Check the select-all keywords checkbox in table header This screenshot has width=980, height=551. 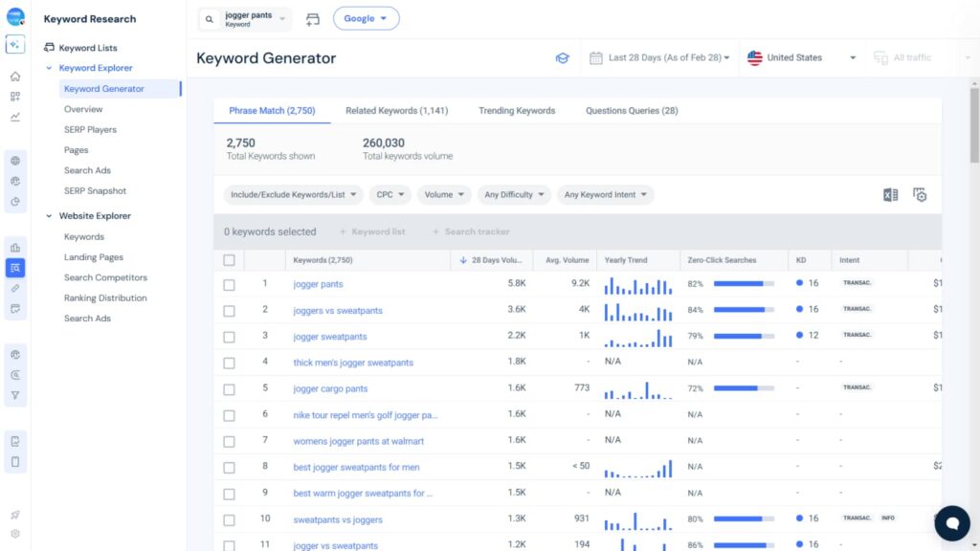pos(229,259)
